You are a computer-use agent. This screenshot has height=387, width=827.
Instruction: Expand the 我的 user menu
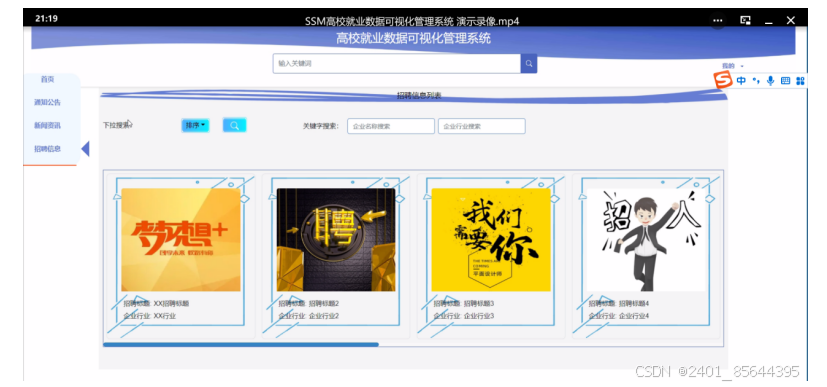pyautogui.click(x=733, y=66)
